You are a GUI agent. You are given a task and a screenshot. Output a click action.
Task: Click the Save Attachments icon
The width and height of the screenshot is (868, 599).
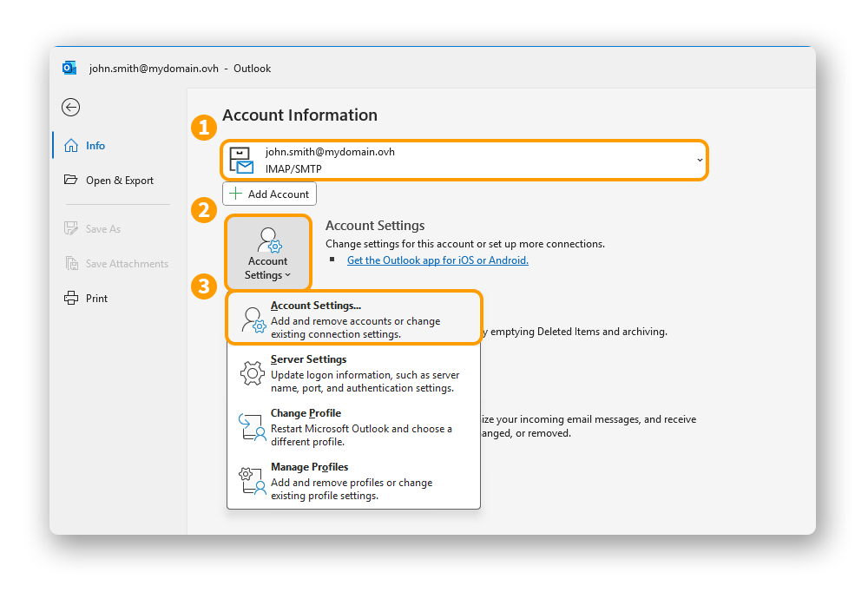coord(71,264)
